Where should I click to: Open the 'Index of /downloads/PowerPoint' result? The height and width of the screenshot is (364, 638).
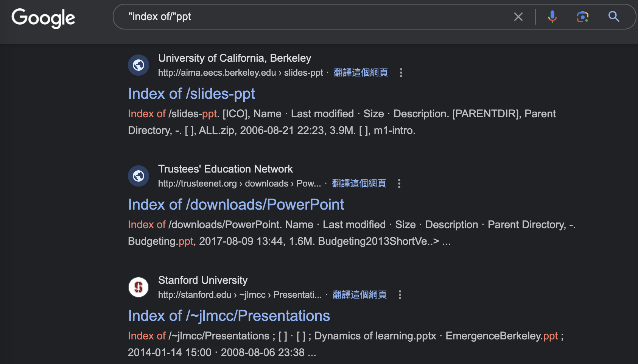tap(236, 204)
